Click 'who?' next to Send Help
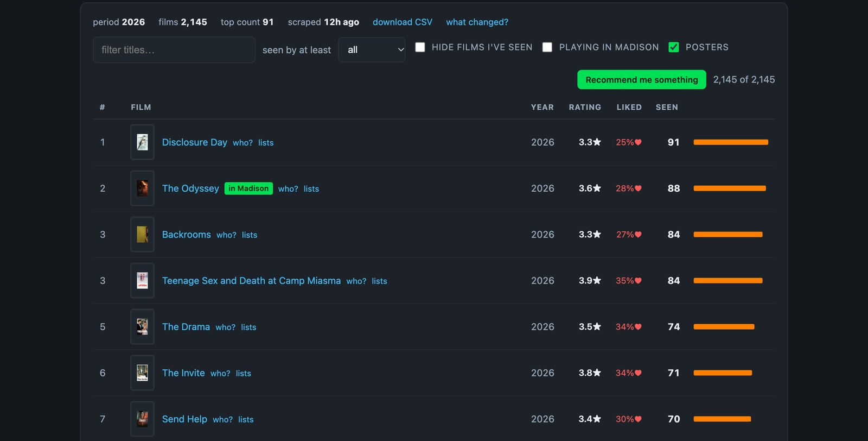 coord(222,420)
